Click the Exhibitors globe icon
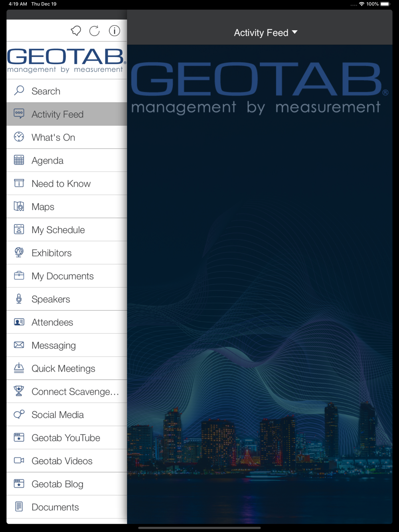Viewport: 399px width, 532px height. click(19, 252)
